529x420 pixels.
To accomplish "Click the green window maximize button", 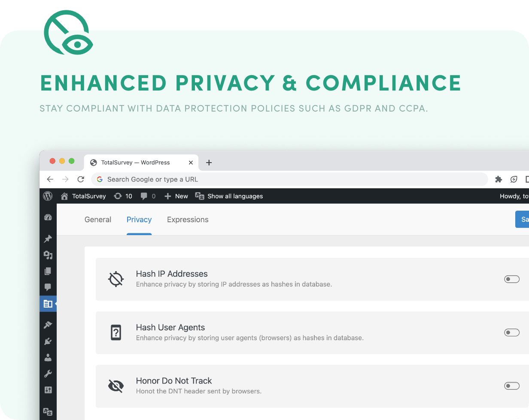I will coord(72,161).
